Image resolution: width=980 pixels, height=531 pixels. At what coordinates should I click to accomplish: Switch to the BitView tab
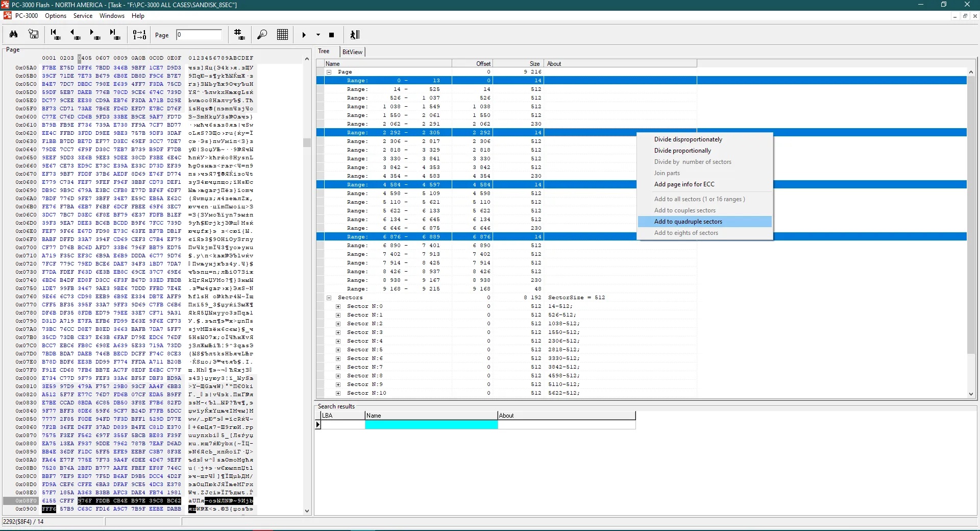[x=352, y=52]
